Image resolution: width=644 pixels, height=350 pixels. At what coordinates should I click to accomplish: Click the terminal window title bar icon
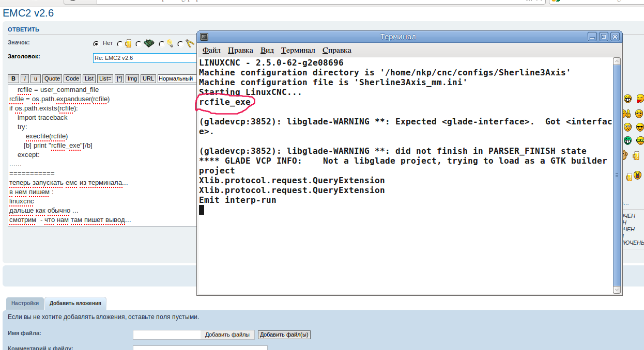point(205,37)
